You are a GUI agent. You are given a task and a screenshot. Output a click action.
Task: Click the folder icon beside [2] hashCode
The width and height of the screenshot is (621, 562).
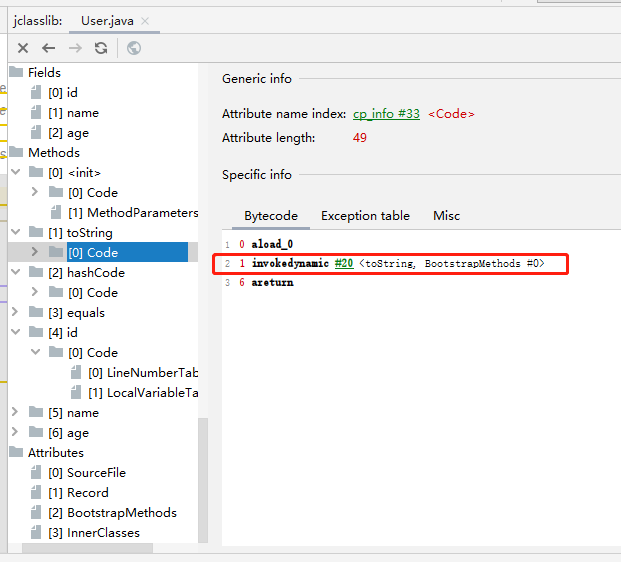(x=36, y=272)
